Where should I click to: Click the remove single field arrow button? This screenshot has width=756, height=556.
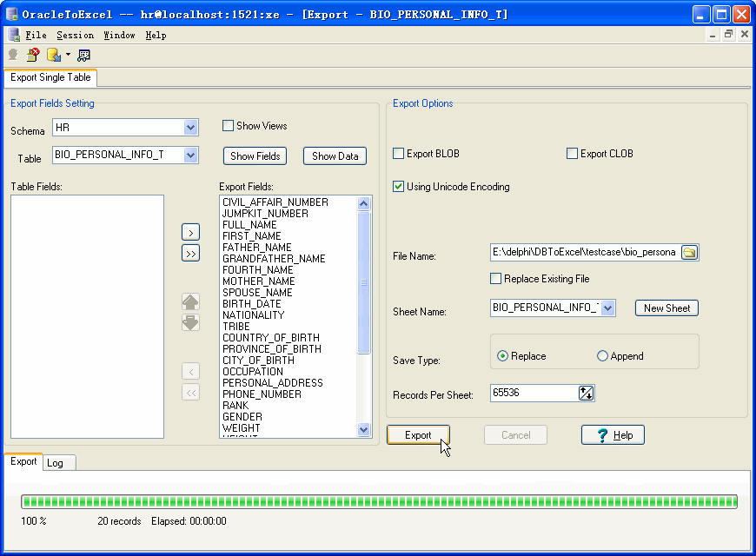click(x=190, y=371)
